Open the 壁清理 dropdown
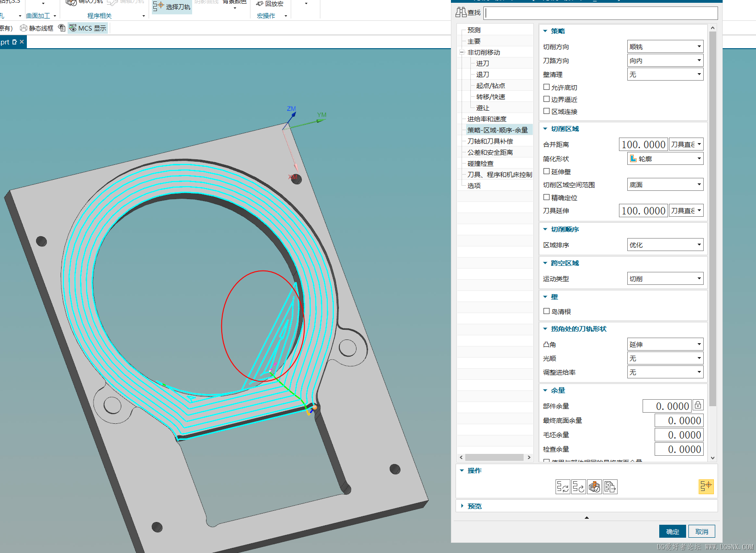756x553 pixels. click(665, 74)
